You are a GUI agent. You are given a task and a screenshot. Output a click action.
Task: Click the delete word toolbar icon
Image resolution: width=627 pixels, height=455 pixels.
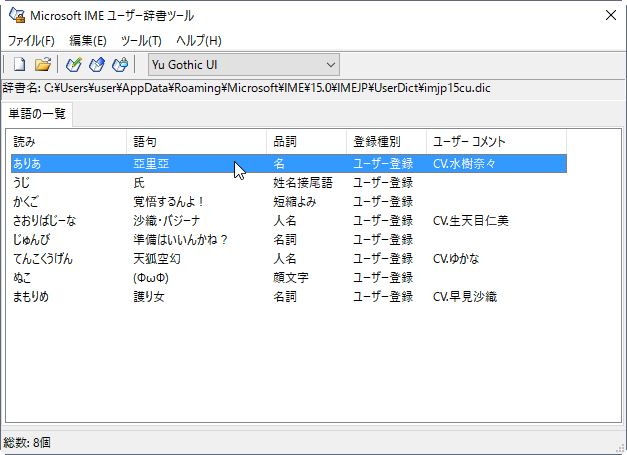click(120, 64)
